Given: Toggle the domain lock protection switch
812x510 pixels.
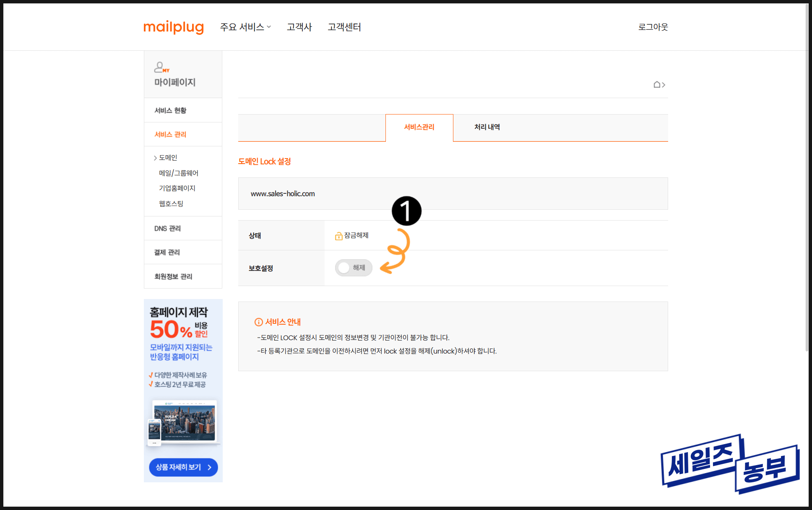Looking at the screenshot, I should pyautogui.click(x=353, y=268).
